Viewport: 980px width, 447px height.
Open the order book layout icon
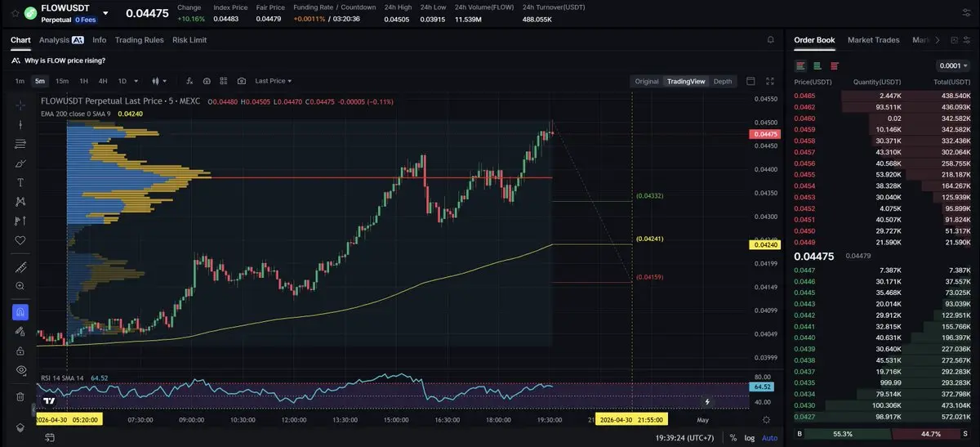(x=952, y=40)
